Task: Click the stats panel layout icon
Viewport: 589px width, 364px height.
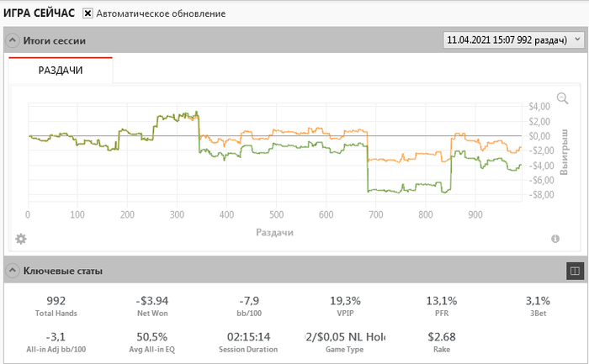Action: point(575,271)
